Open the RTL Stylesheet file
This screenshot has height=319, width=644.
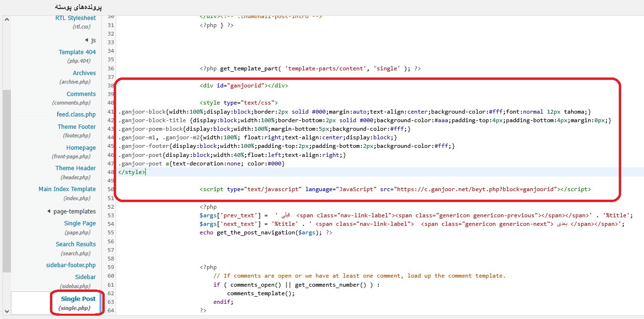75,18
